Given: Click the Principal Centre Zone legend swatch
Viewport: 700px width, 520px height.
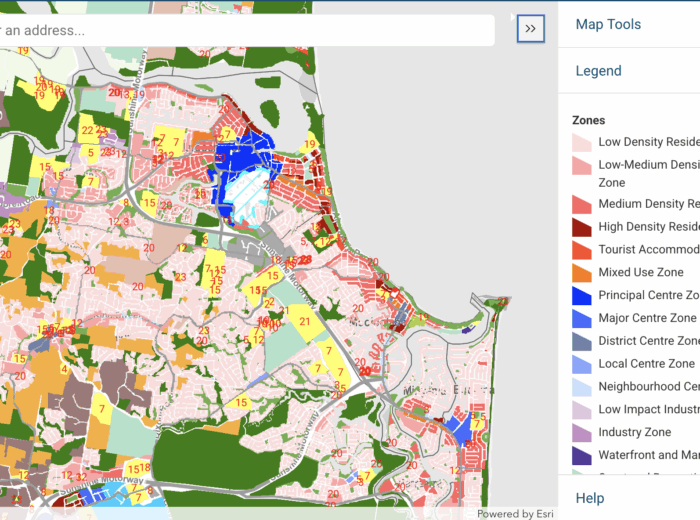Looking at the screenshot, I should tap(582, 295).
